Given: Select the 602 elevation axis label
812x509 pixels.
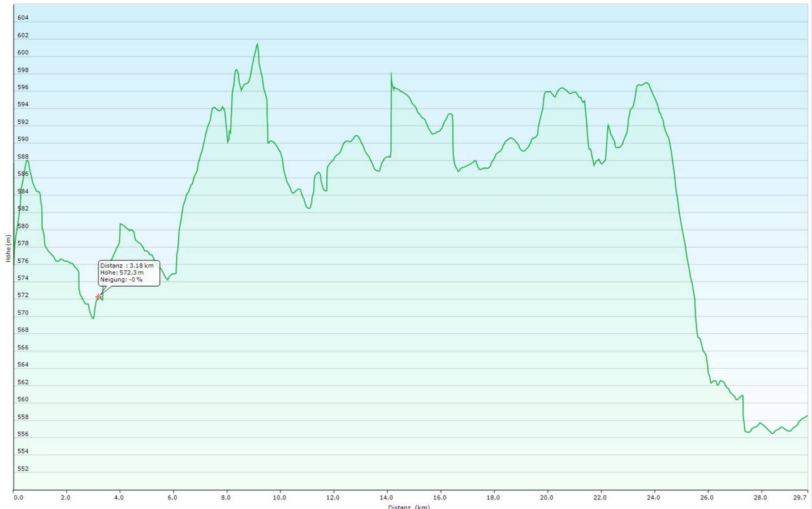Looking at the screenshot, I should pyautogui.click(x=23, y=36).
